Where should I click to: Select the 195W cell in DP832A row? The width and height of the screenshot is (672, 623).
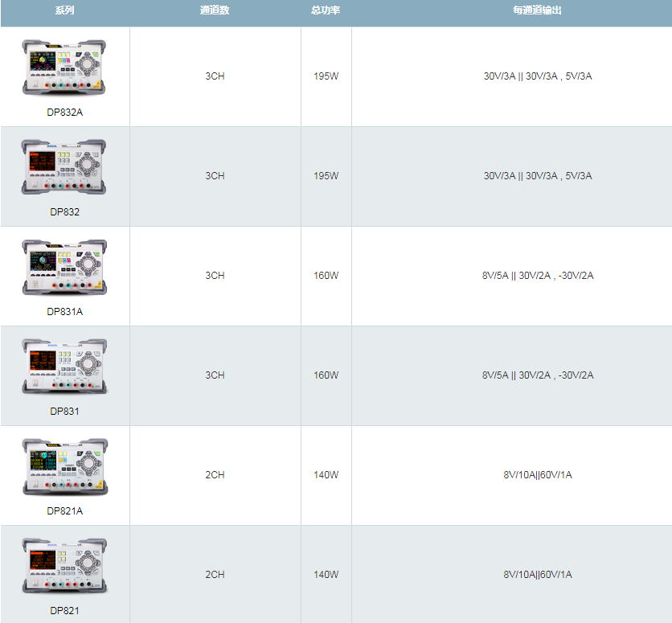326,76
